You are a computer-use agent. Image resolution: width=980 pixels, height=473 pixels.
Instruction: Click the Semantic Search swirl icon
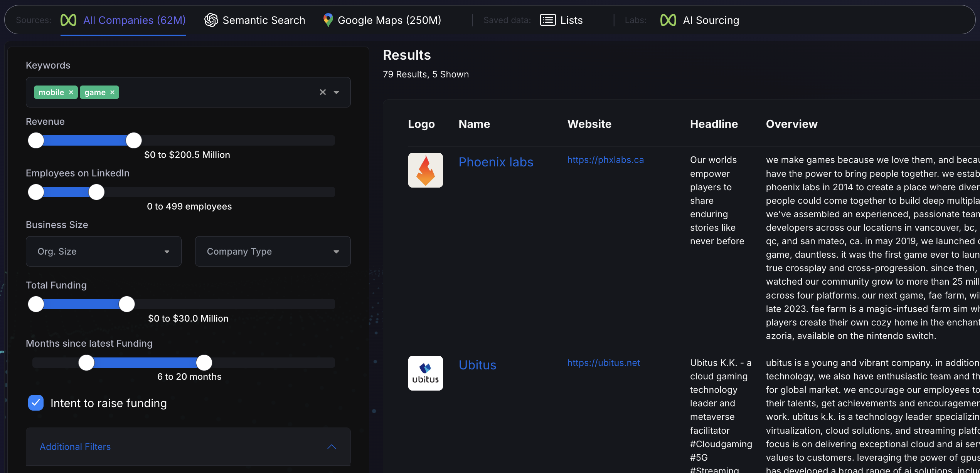(x=211, y=20)
